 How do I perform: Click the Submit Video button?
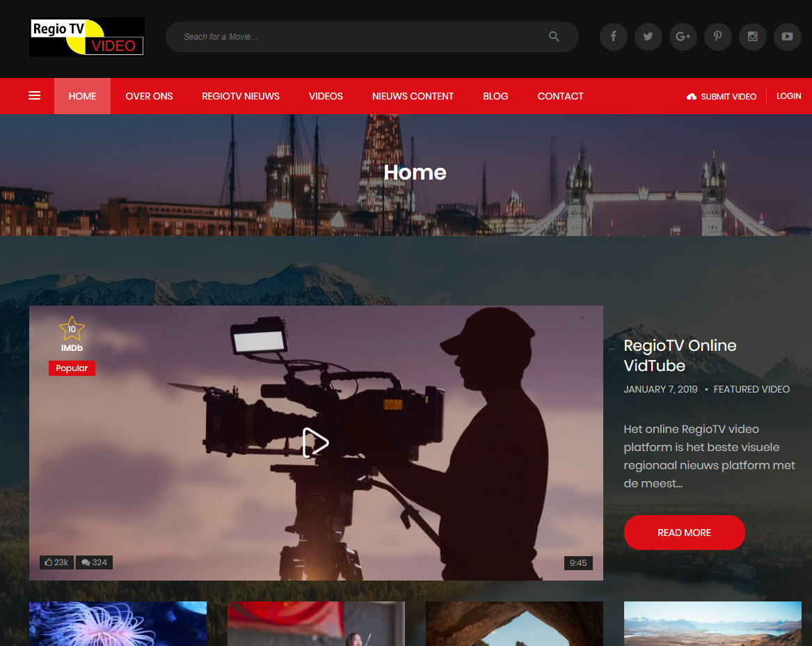coord(722,96)
